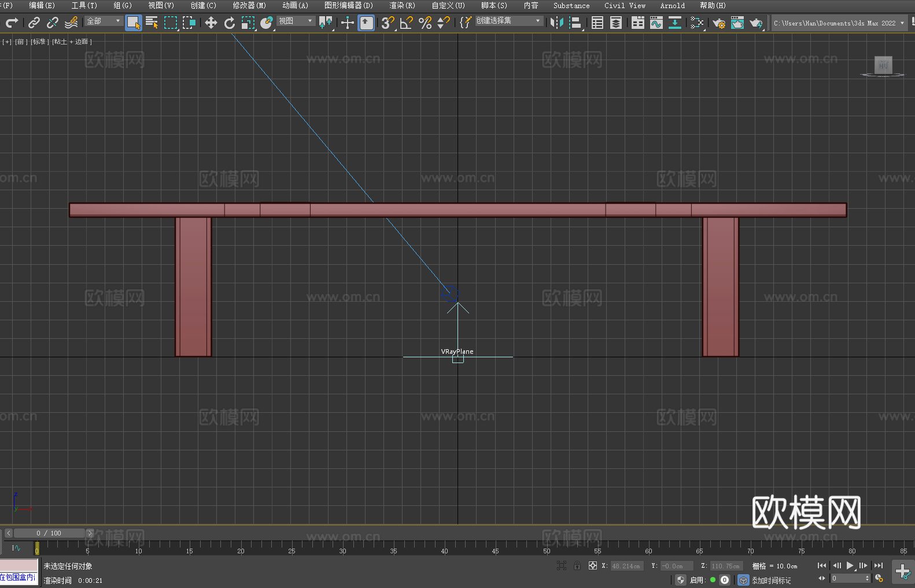Click the Redo arrow icon
Viewport: 915px width, 588px height.
(x=12, y=23)
